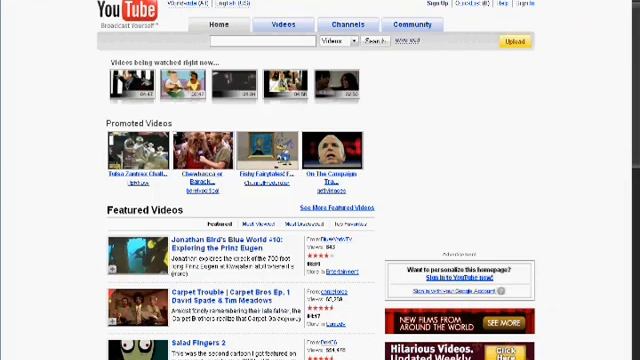Go to the Community tab

click(x=412, y=24)
